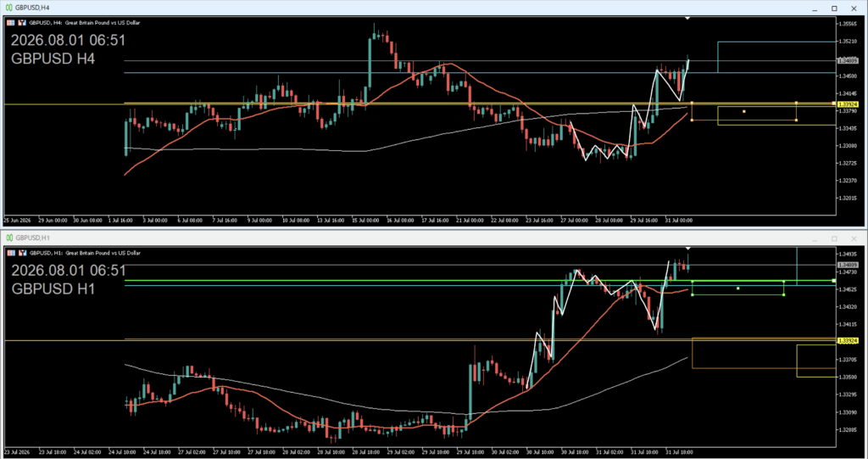
Task: Select the center handle of the orange H4 rectangle
Action: pos(744,111)
